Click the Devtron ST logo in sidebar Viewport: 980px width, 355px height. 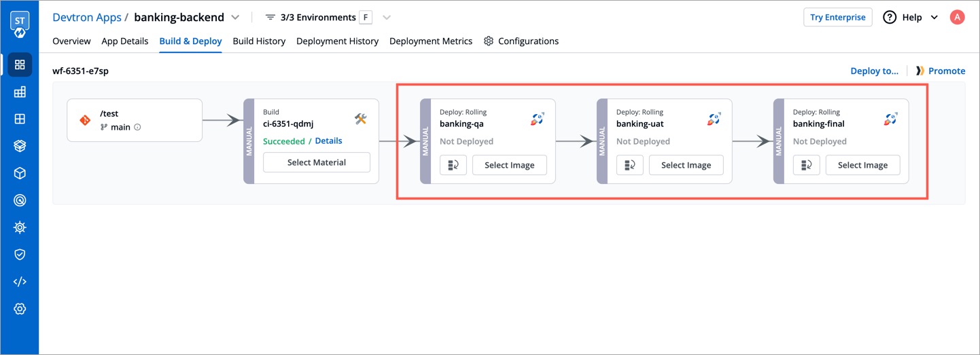(20, 24)
